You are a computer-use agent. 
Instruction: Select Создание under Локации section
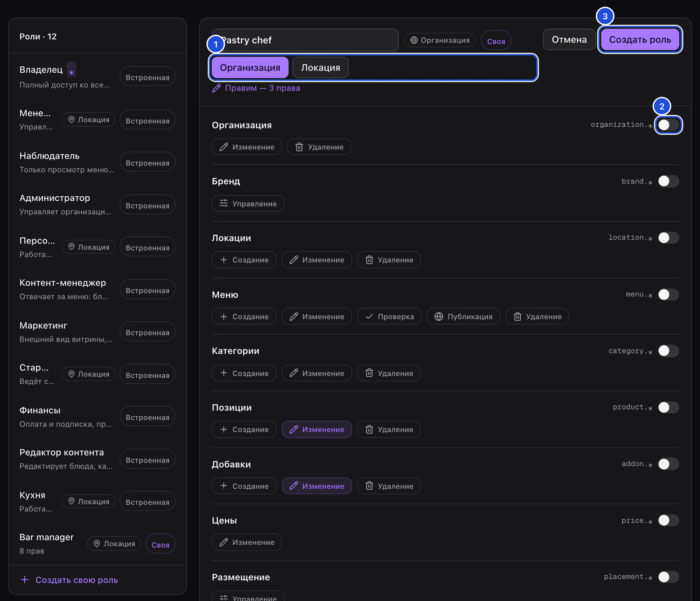(x=244, y=260)
